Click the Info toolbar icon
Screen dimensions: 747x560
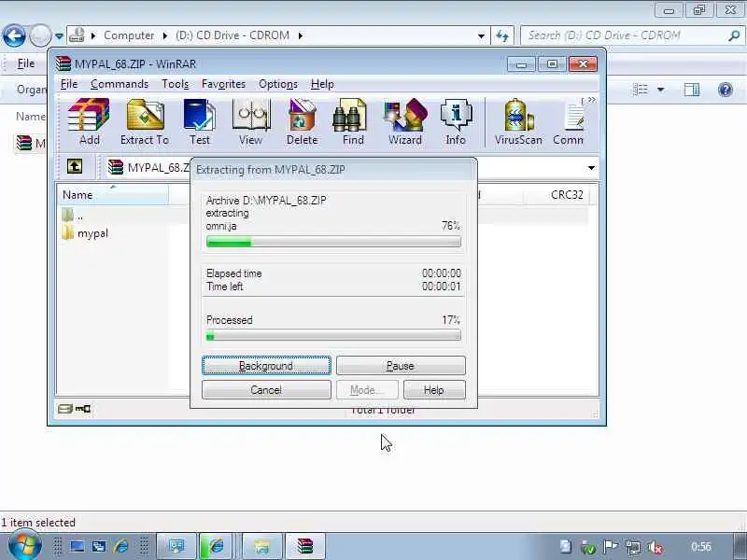(456, 122)
